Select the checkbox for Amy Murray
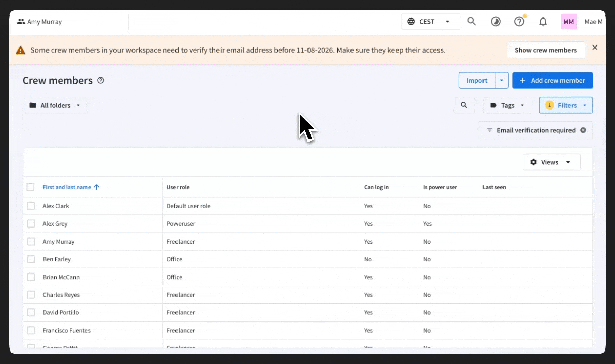This screenshot has width=615, height=364. click(x=31, y=242)
